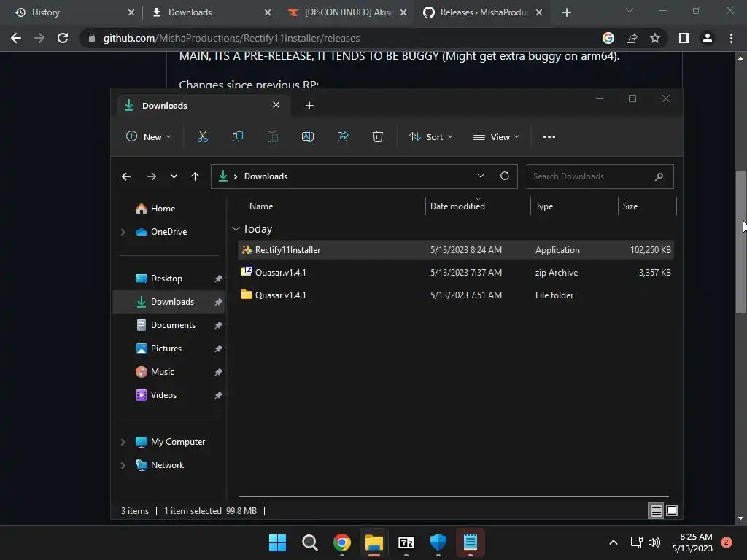
Task: Click the Share icon in Explorer toolbar
Action: 343,136
